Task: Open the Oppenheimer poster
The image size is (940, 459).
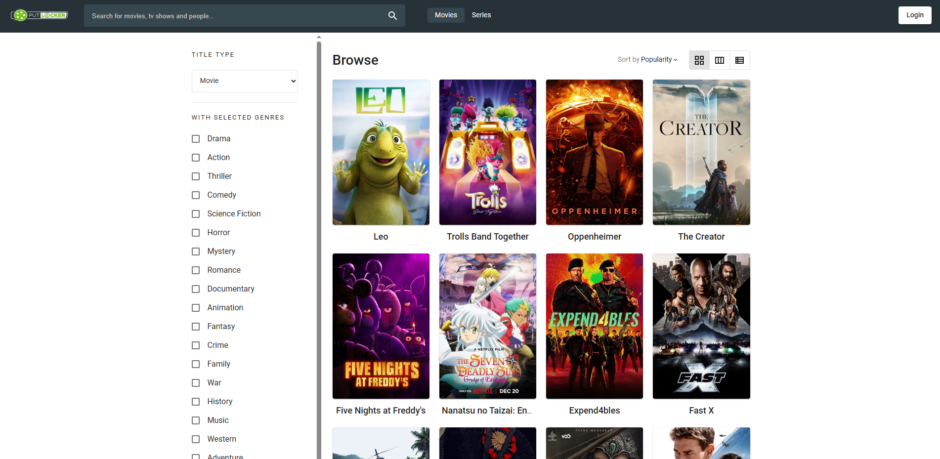Action: point(594,152)
